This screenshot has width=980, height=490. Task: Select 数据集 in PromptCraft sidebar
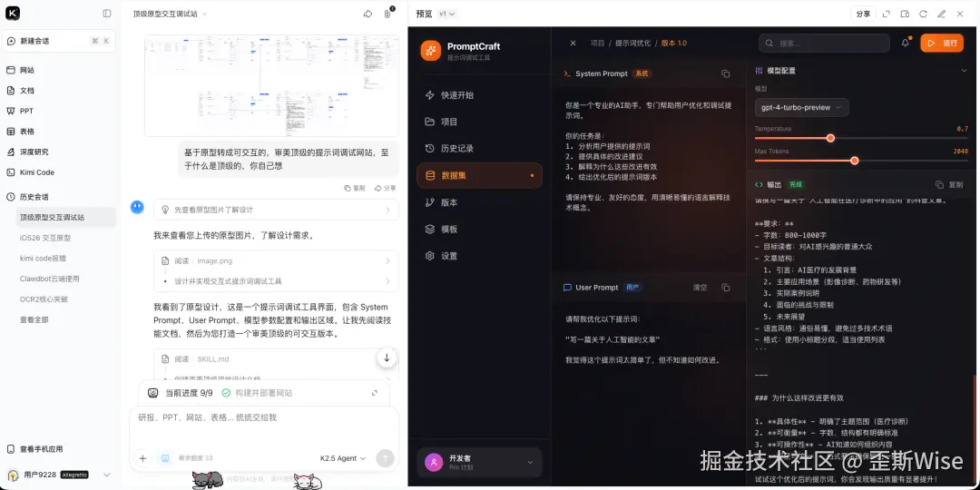tap(479, 176)
